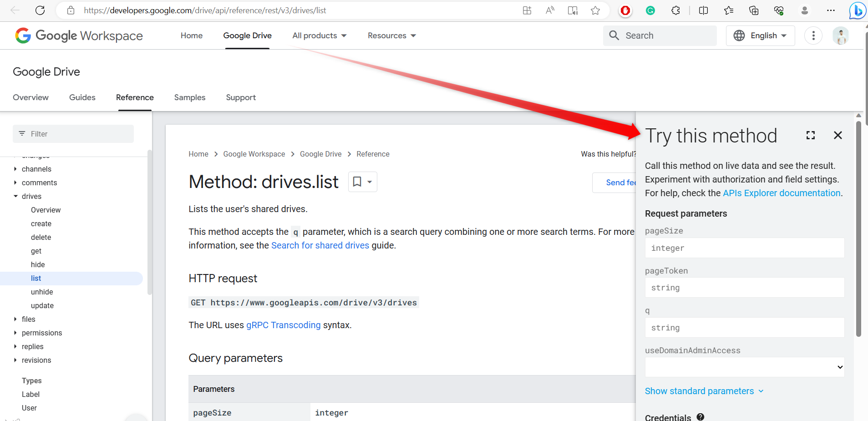This screenshot has width=868, height=421.
Task: Select the Reference tab
Action: tap(135, 97)
